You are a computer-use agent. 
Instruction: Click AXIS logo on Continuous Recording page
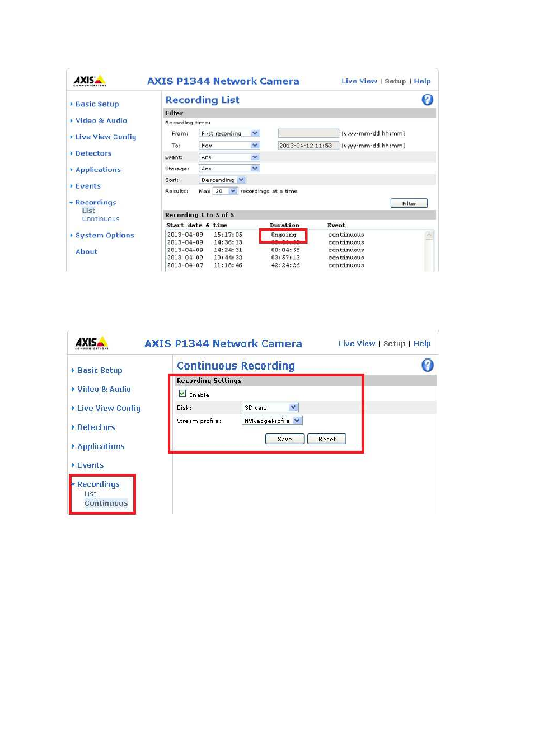(92, 343)
